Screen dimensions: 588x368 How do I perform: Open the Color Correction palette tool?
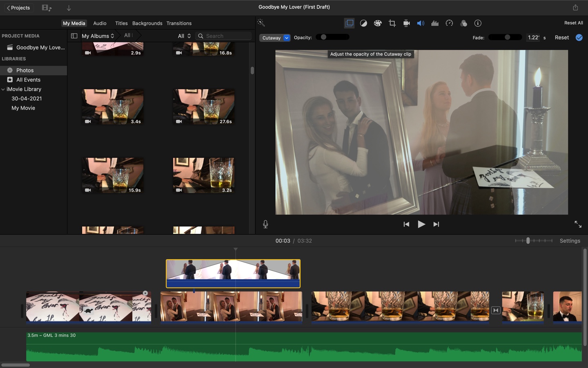coord(378,23)
